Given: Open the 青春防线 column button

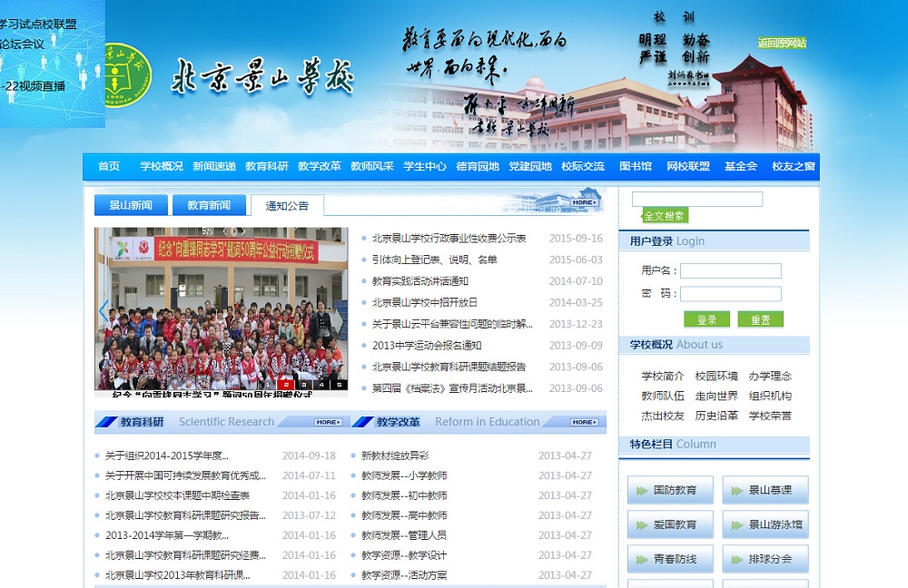Looking at the screenshot, I should point(670,559).
